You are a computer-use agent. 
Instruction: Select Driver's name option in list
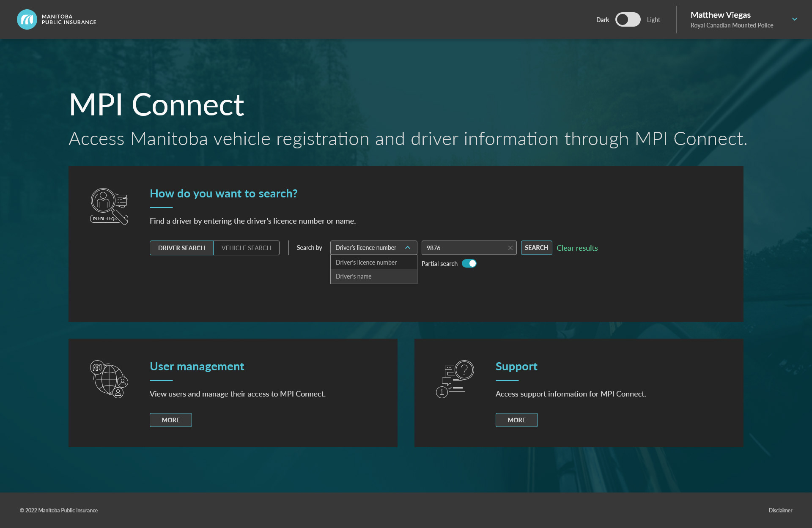click(373, 276)
